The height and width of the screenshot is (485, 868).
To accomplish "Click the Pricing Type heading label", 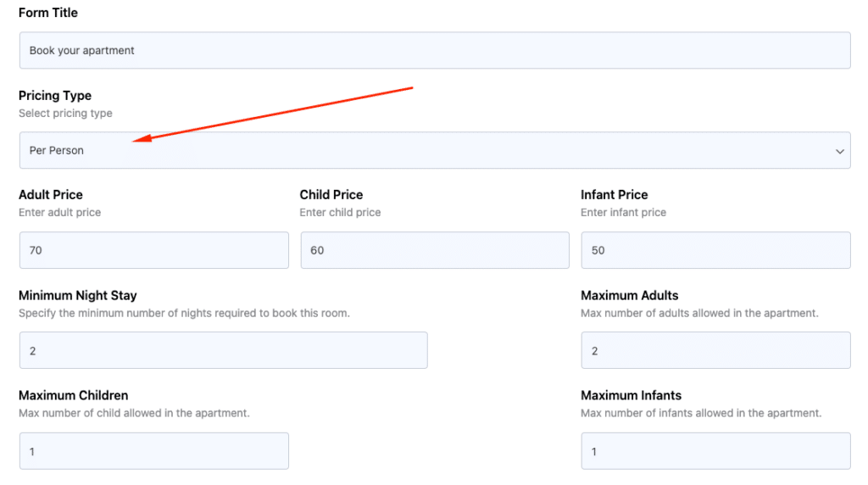I will (x=55, y=95).
